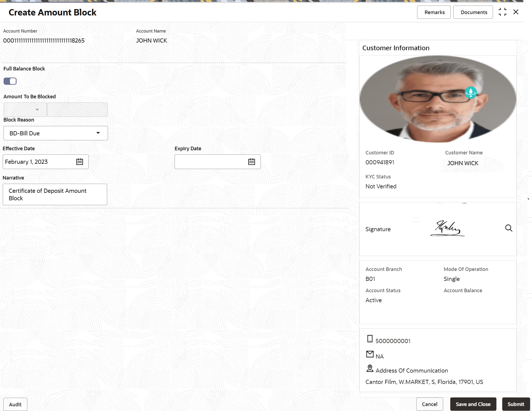Click the customer signature image
This screenshot has width=532, height=411.
tap(447, 228)
